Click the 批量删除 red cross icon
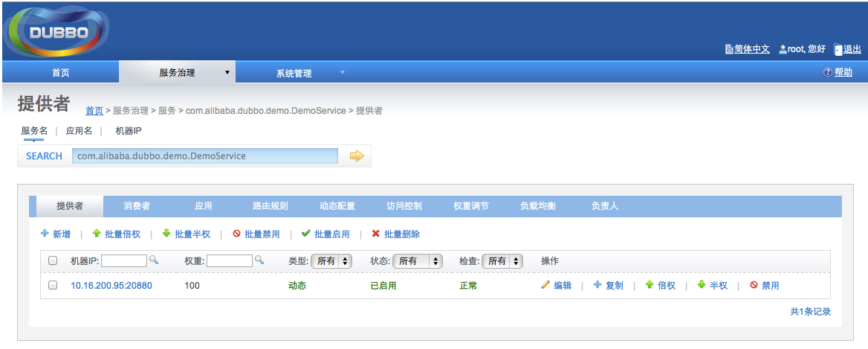 coord(376,234)
